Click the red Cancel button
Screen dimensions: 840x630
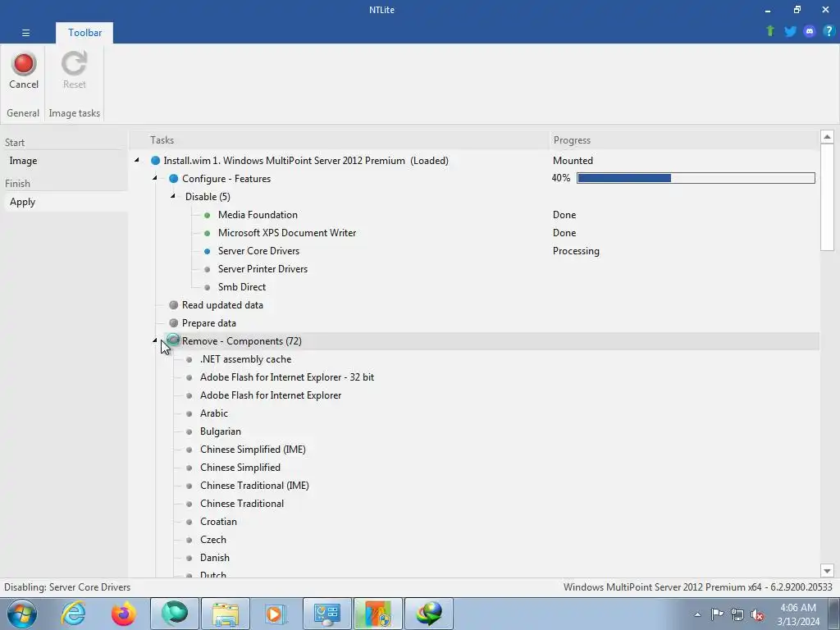(24, 71)
